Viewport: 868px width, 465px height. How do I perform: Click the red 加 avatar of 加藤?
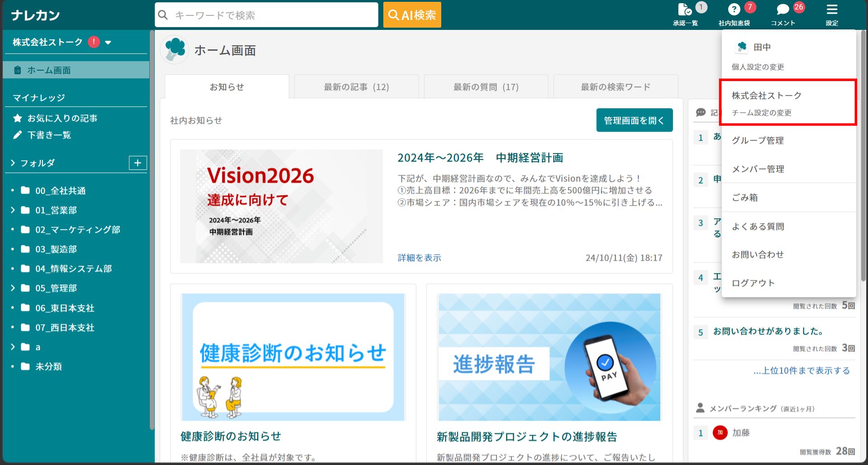(x=720, y=433)
